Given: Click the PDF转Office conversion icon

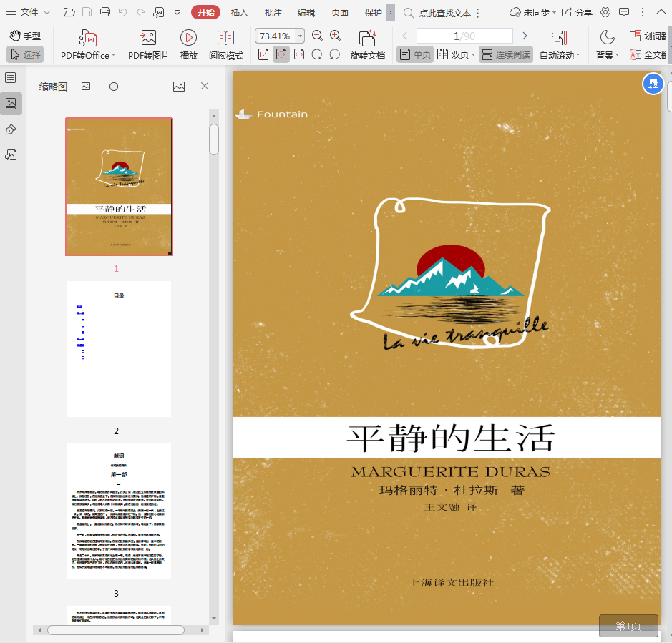Looking at the screenshot, I should pyautogui.click(x=87, y=38).
